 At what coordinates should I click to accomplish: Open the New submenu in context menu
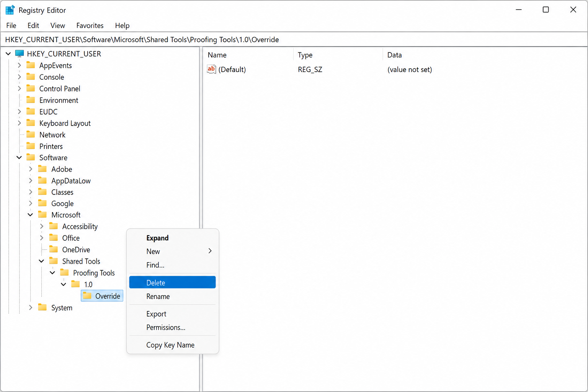pos(173,251)
